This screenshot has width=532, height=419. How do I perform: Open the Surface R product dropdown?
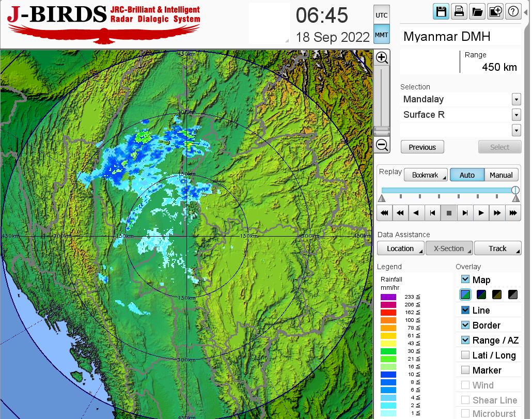pyautogui.click(x=516, y=115)
